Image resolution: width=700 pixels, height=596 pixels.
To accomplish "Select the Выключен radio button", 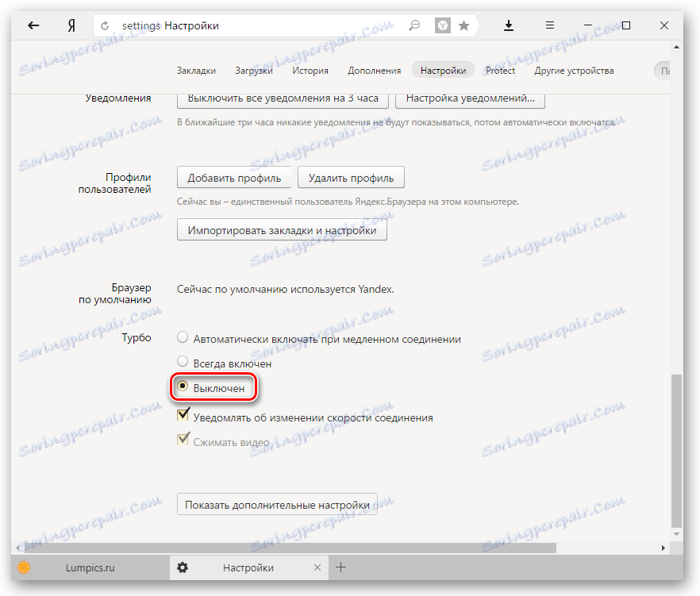I will 183,387.
